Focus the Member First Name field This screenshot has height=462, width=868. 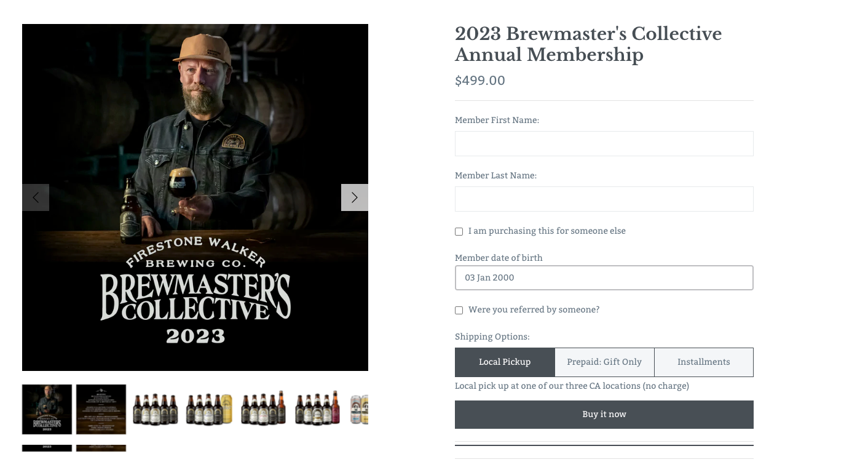coord(604,144)
